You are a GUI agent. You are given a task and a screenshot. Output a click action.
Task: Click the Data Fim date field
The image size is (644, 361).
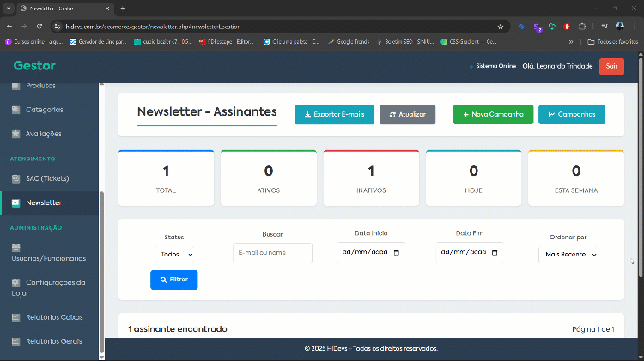pyautogui.click(x=470, y=252)
